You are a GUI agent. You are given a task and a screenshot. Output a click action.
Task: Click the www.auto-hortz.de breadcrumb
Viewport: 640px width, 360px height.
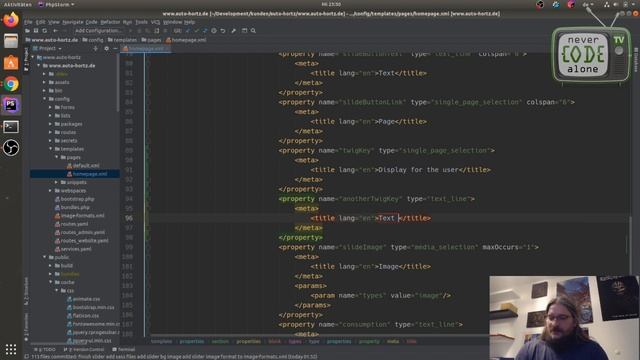point(51,40)
